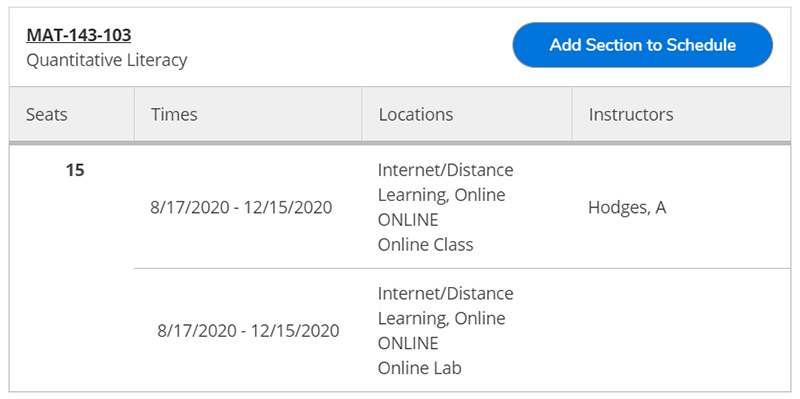The image size is (800, 399).
Task: Click the Instructors column header
Action: coord(681,114)
